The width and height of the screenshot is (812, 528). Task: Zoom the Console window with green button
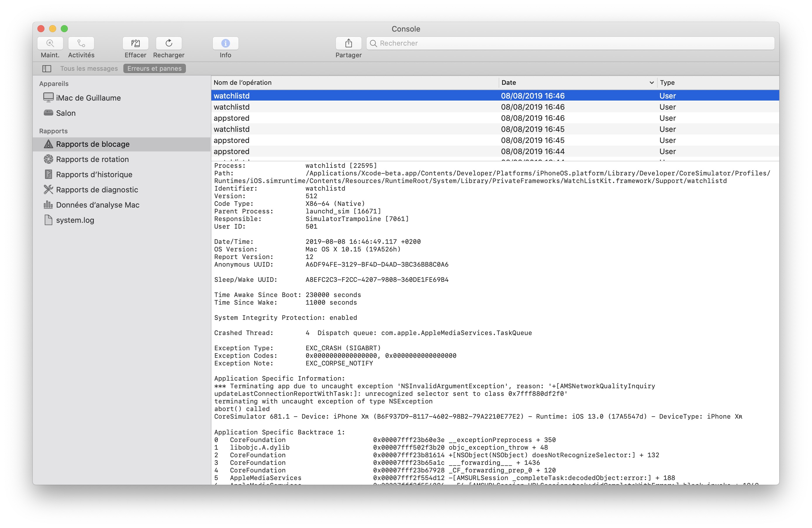pyautogui.click(x=64, y=29)
